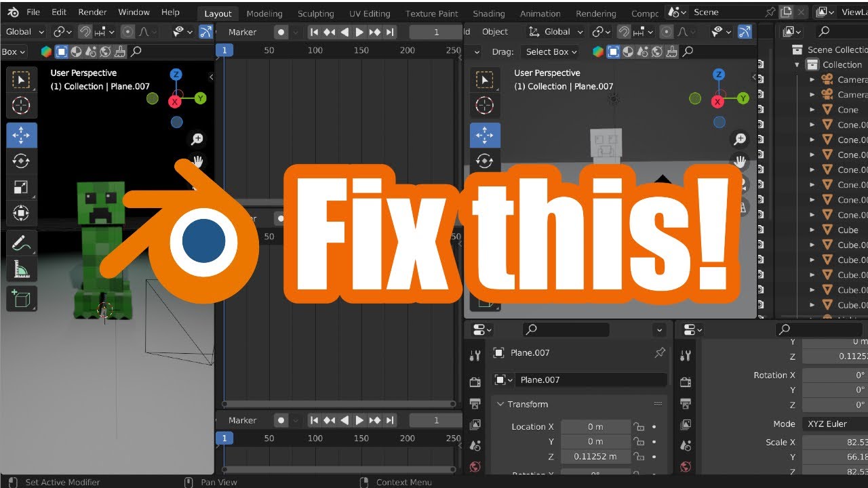The width and height of the screenshot is (868, 488).
Task: Open the Scene tab in the Scale properties editor
Action: [x=686, y=445]
